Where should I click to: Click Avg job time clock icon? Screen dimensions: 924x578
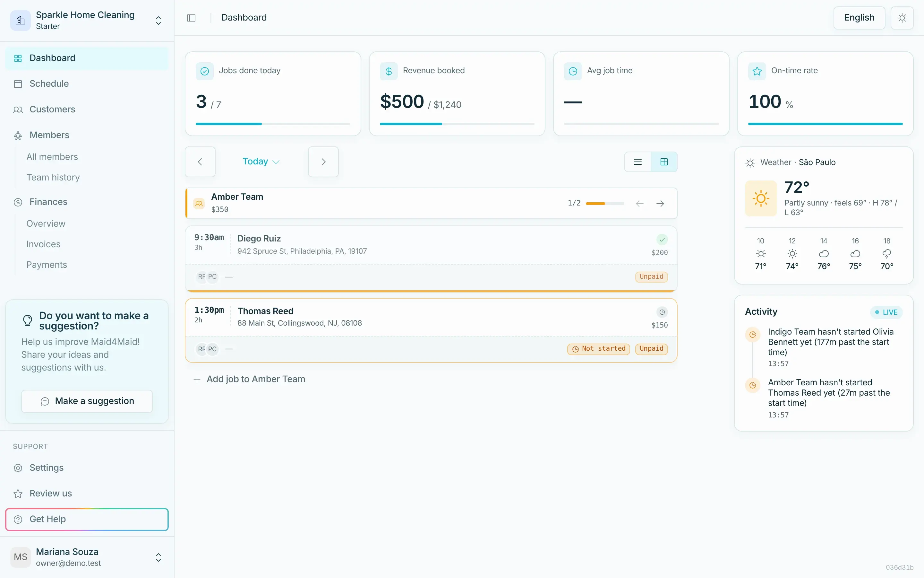(x=573, y=71)
